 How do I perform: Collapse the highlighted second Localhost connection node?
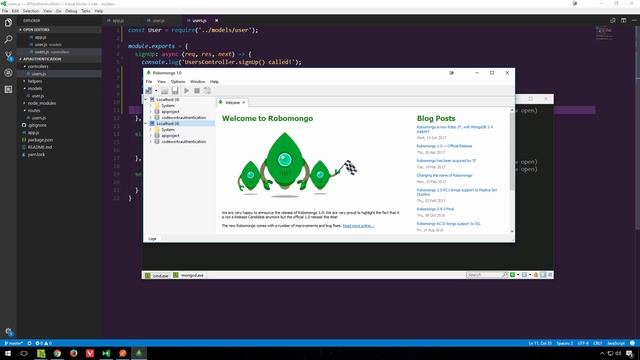coord(146,123)
